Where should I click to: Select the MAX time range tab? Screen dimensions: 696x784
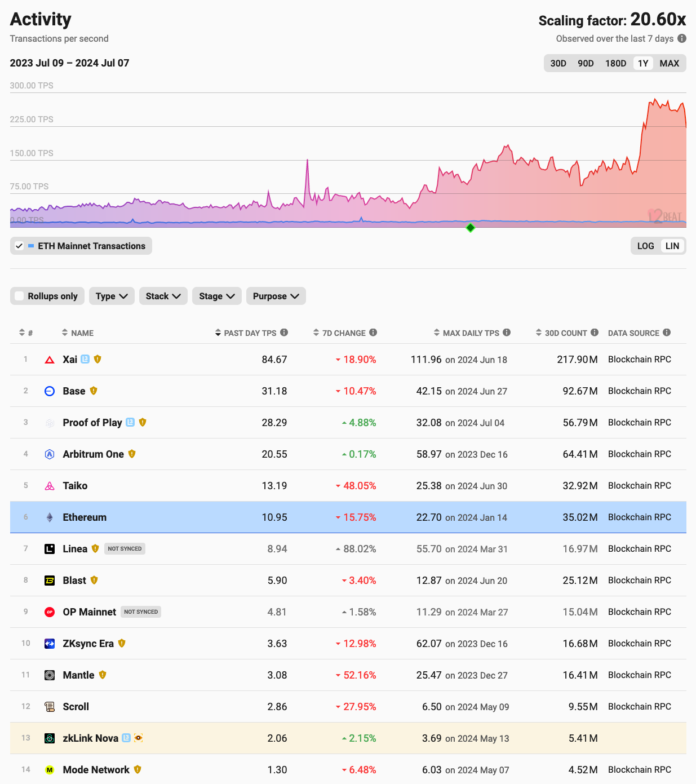point(670,63)
